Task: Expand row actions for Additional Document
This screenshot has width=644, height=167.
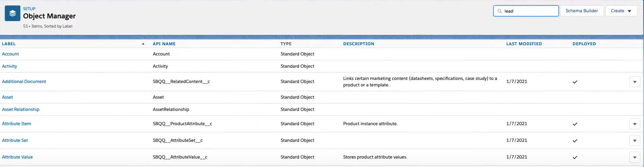Action: (634, 82)
